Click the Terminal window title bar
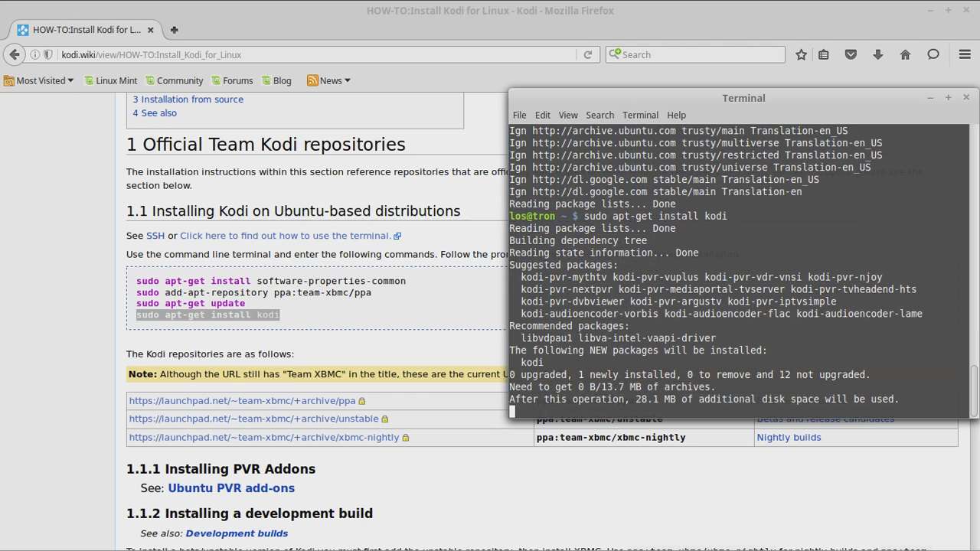Viewport: 980px width, 551px height. point(743,98)
